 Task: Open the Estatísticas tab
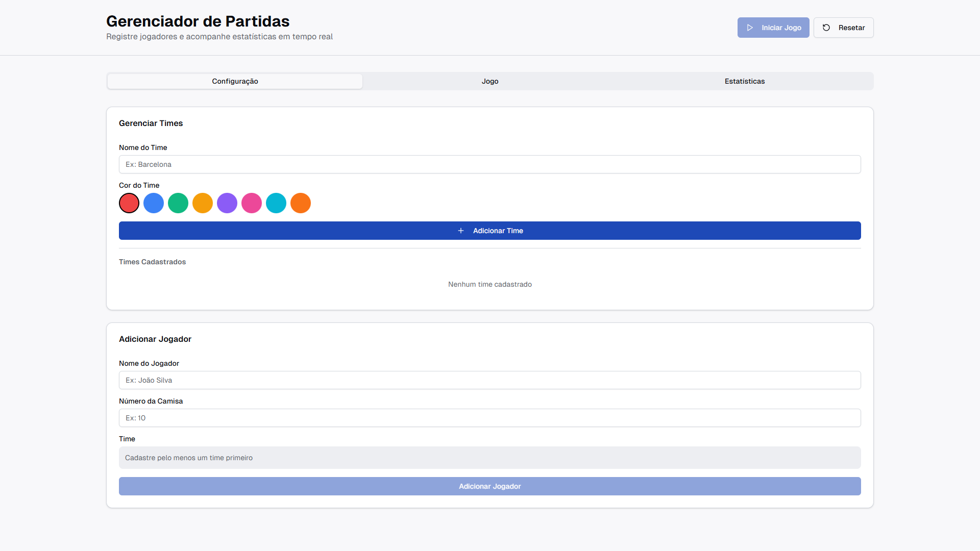[745, 81]
